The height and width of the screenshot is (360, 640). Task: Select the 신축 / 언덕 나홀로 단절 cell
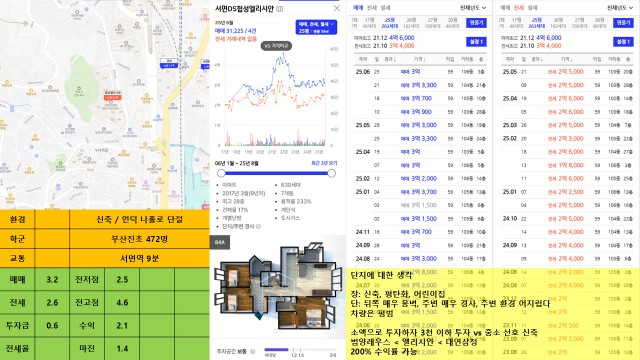click(140, 220)
